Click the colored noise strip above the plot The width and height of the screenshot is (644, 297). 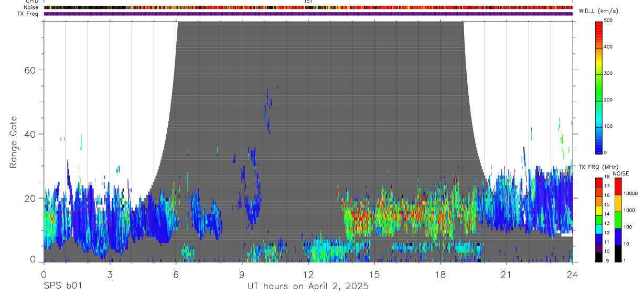coord(308,7)
